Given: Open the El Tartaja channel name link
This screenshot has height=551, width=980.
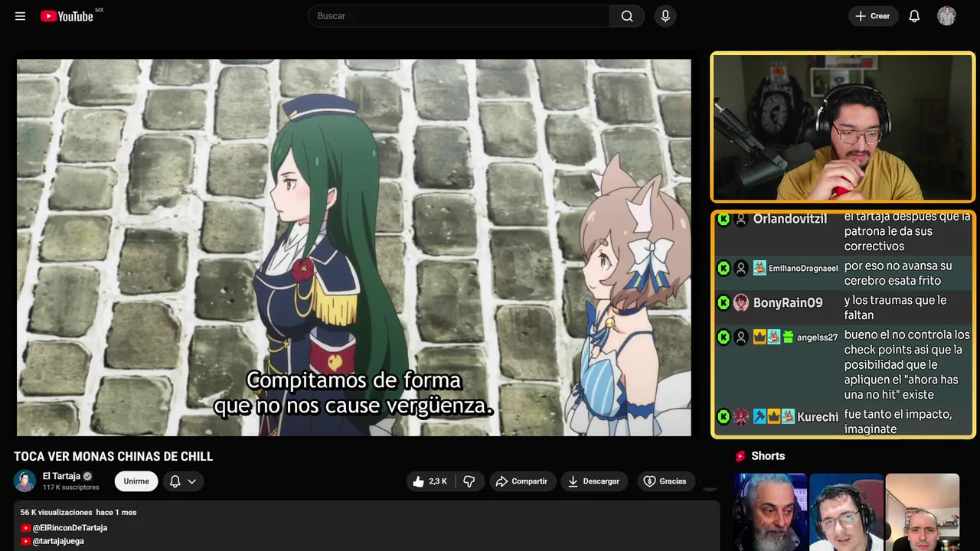Looking at the screenshot, I should (x=61, y=476).
